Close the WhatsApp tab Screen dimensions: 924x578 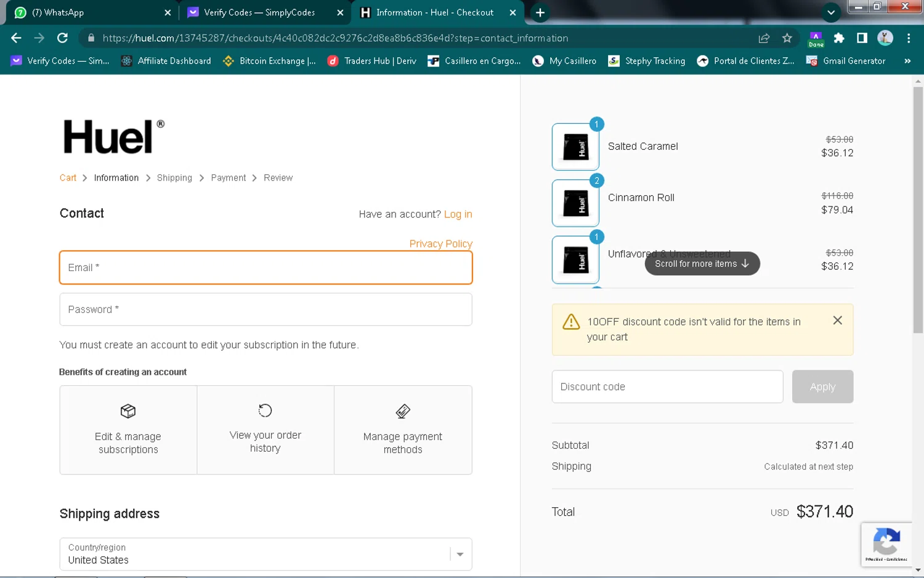coord(168,12)
